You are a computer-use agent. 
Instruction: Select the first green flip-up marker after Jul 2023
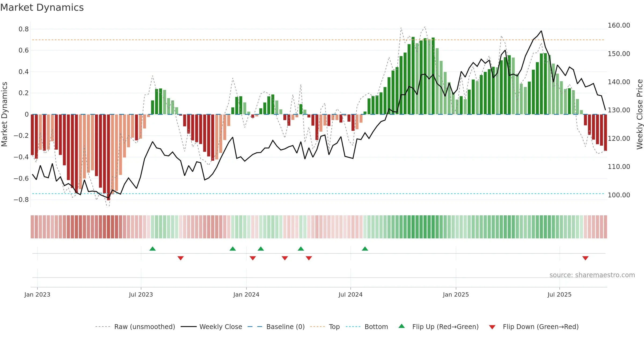(x=152, y=249)
